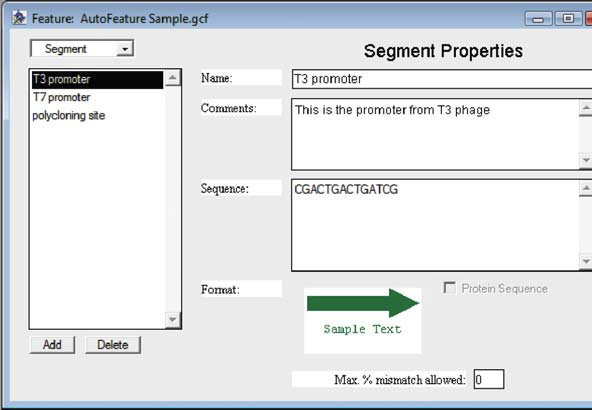Click the Add button

coord(52,345)
